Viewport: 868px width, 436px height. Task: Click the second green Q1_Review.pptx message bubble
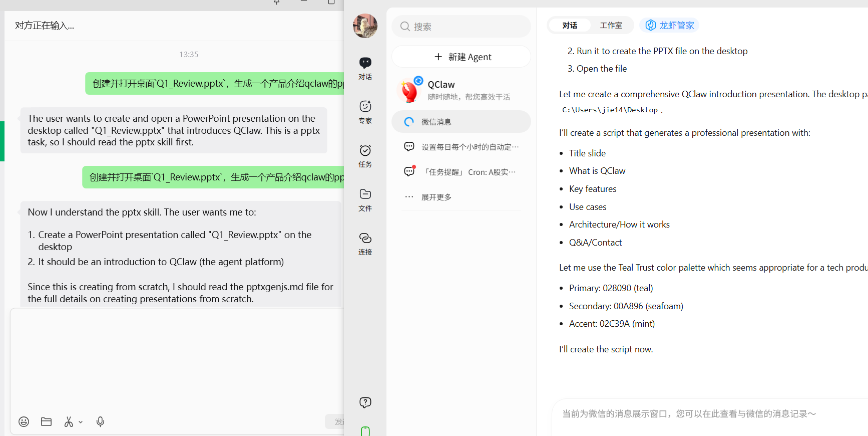click(x=213, y=177)
